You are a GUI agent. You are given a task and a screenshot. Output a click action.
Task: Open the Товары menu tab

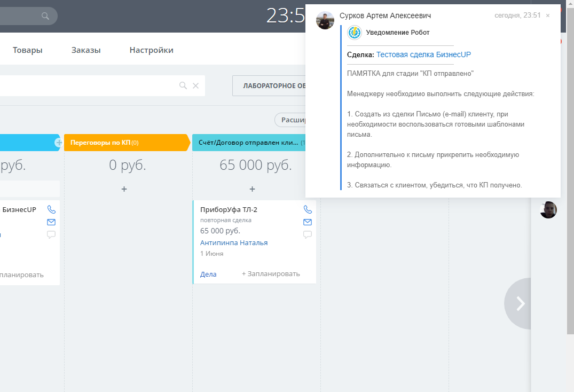click(x=27, y=50)
